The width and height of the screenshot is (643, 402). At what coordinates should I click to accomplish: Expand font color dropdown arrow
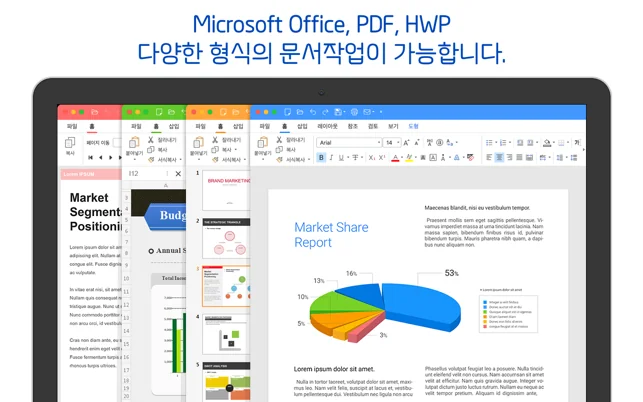point(402,158)
